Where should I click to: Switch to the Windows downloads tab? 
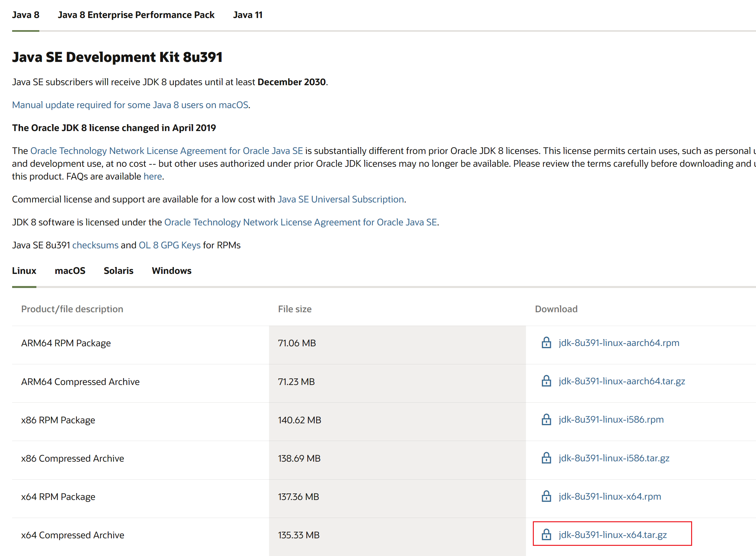(x=171, y=271)
